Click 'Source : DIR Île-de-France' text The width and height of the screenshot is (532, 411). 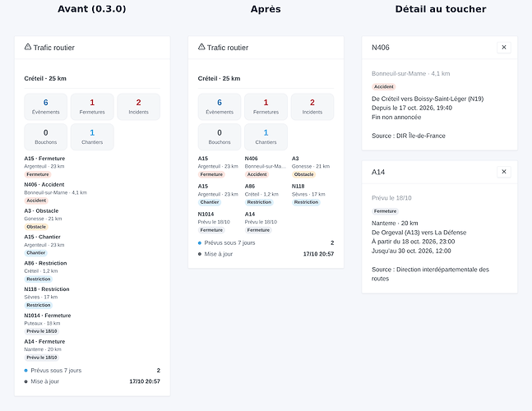[409, 136]
